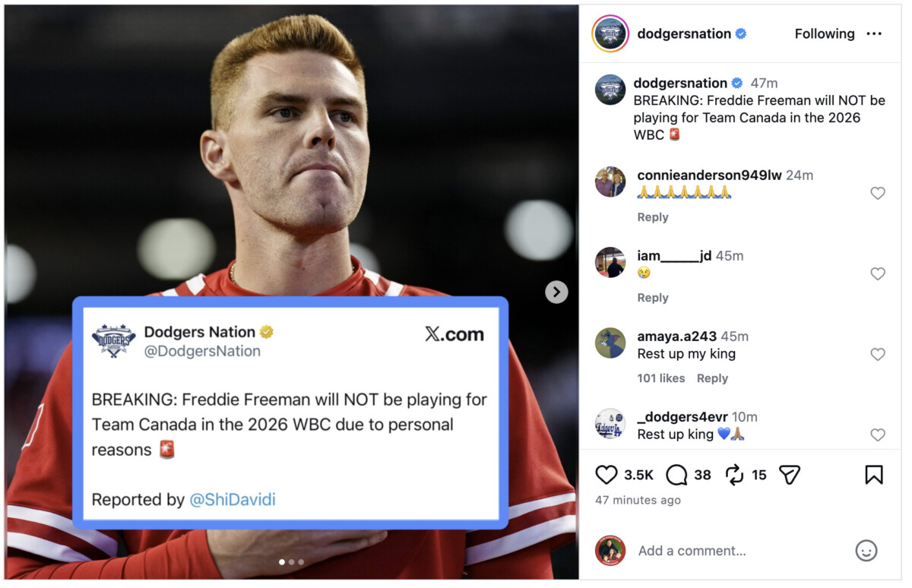Open the three-dot more options menu
This screenshot has width=912, height=588.
click(874, 34)
